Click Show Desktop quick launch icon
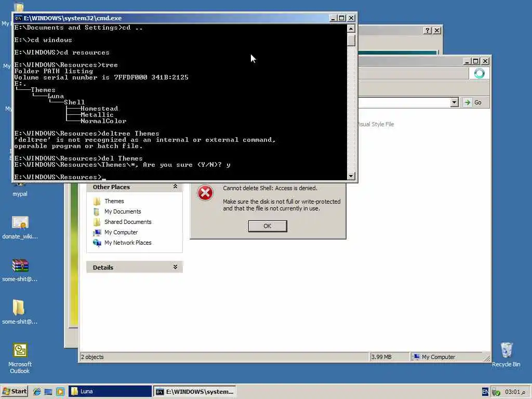The width and height of the screenshot is (532, 399). click(48, 392)
